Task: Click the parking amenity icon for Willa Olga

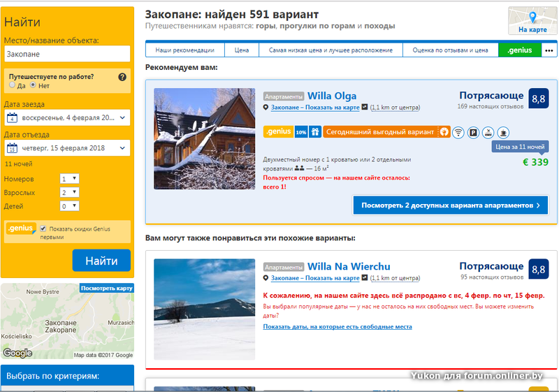Action: [474, 133]
